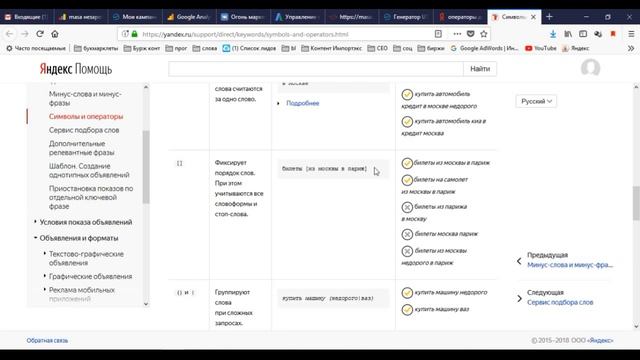This screenshot has height=360, width=640.
Task: Show more bookmarks chevron
Action: pos(631,48)
